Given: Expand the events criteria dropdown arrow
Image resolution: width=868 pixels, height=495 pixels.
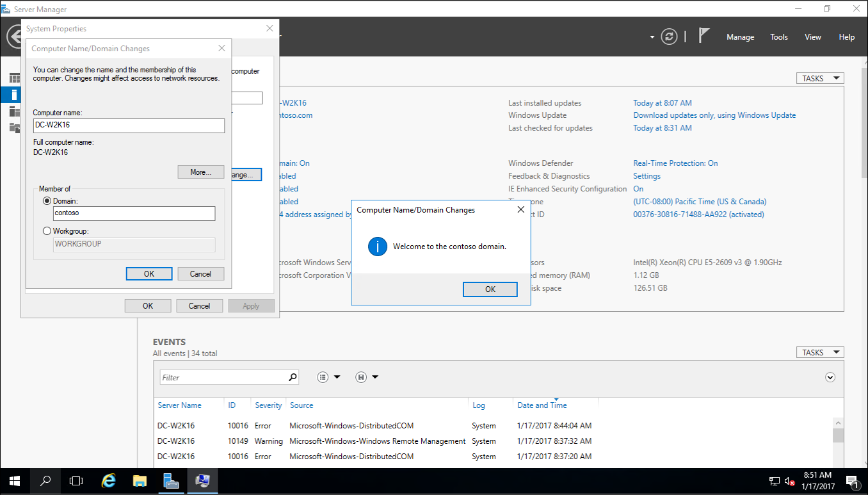Looking at the screenshot, I should pyautogui.click(x=337, y=377).
